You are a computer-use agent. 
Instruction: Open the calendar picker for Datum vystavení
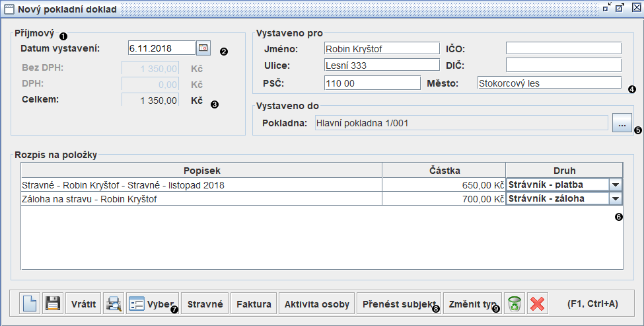203,48
